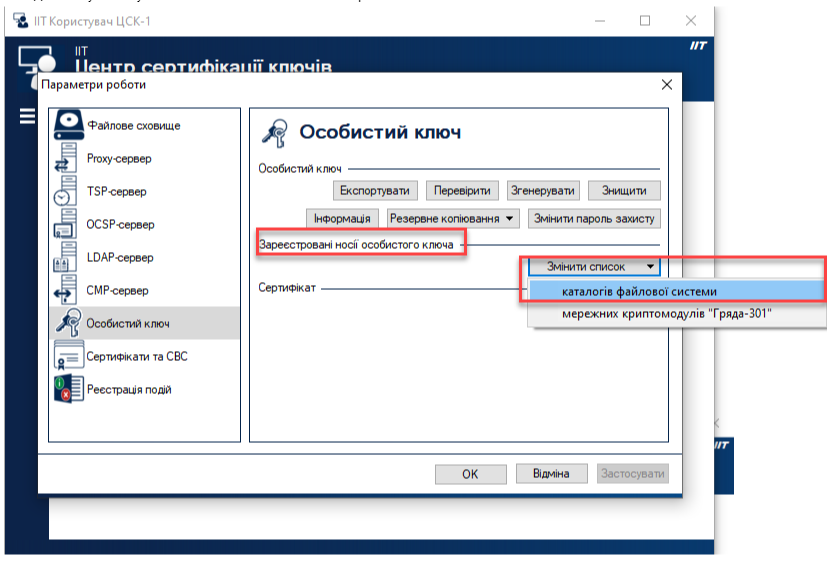Click the Параметри роботи dialog title

94,85
